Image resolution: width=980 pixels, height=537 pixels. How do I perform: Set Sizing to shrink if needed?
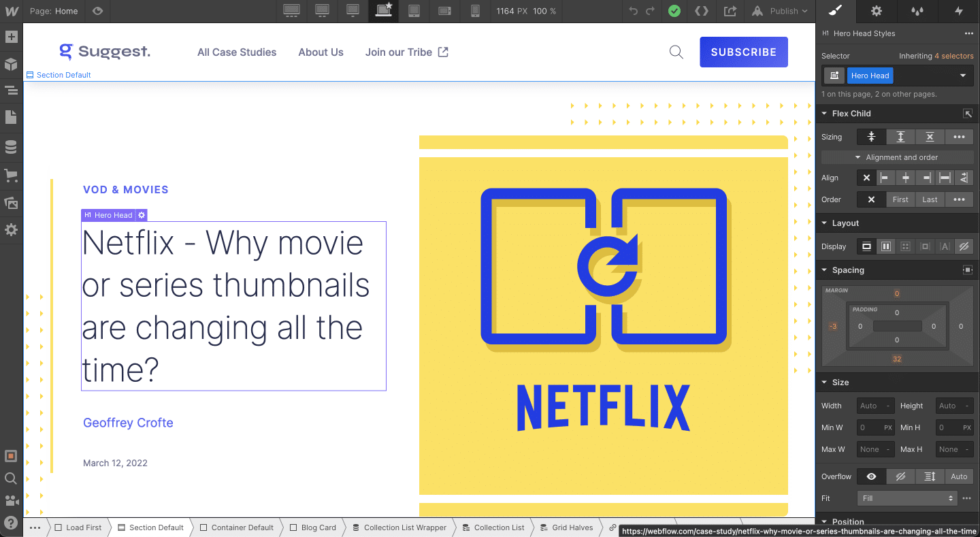871,137
